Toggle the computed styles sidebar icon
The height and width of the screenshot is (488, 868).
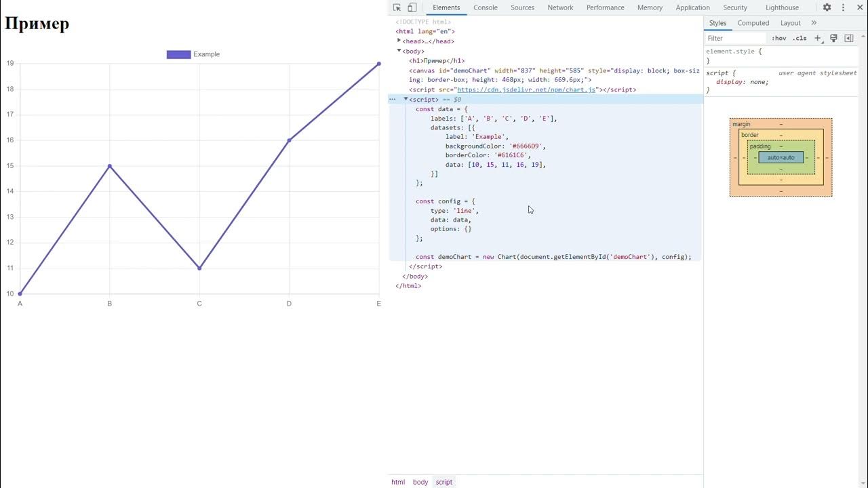848,38
